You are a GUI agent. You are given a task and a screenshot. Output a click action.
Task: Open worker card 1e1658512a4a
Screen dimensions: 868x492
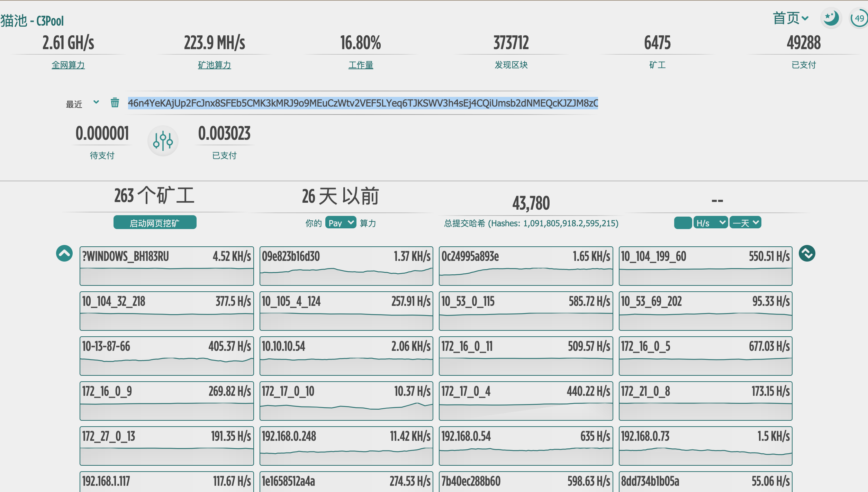(x=346, y=482)
